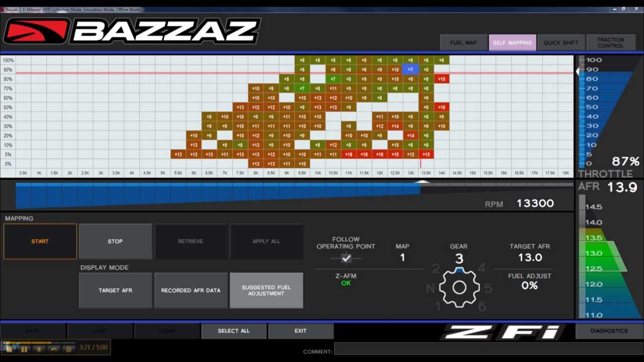This screenshot has width=644, height=362.
Task: Open the Fuel Map tab
Action: point(463,43)
